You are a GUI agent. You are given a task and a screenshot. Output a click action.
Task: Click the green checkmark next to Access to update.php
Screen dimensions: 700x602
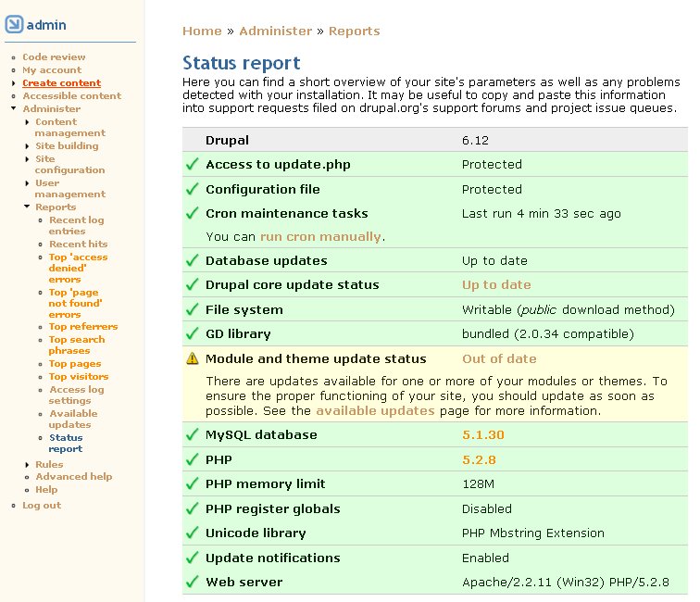click(x=192, y=164)
